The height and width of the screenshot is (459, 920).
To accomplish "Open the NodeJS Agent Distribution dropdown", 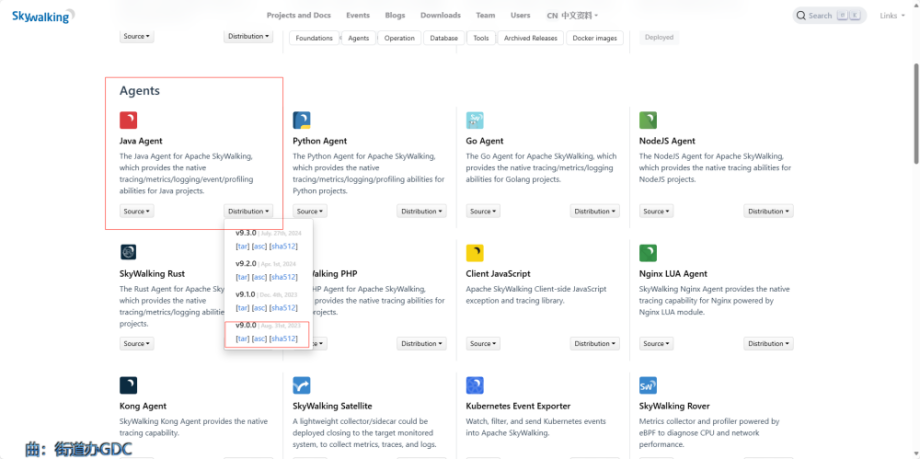I will 768,211.
